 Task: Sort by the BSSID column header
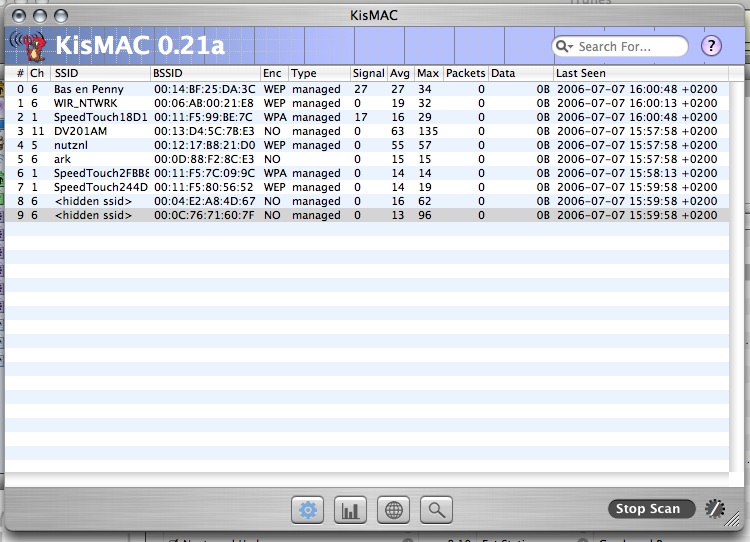point(205,73)
